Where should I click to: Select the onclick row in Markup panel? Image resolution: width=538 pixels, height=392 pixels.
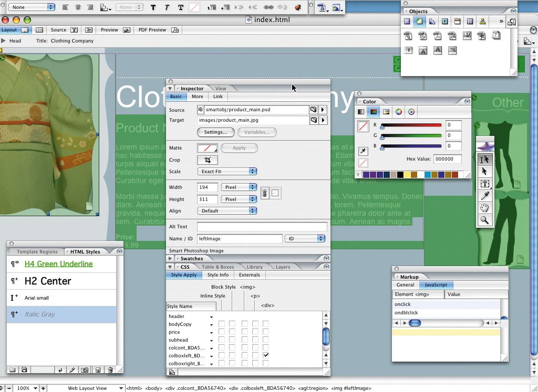click(x=446, y=304)
